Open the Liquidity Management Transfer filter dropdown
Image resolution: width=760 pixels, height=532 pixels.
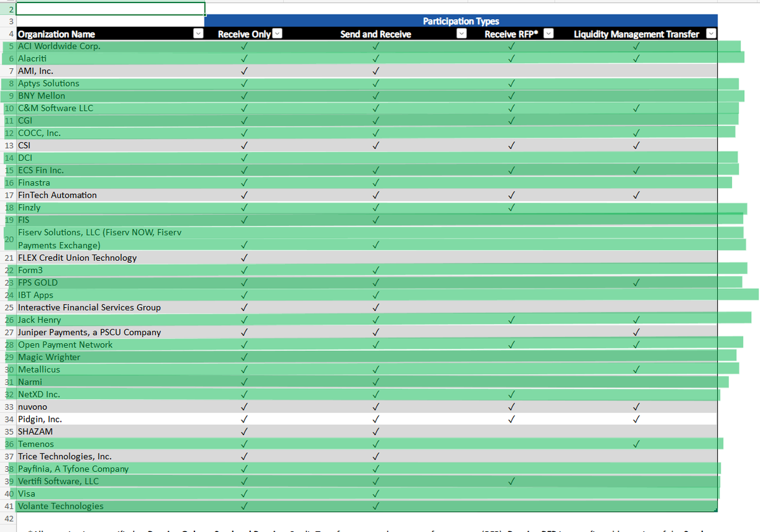click(711, 34)
